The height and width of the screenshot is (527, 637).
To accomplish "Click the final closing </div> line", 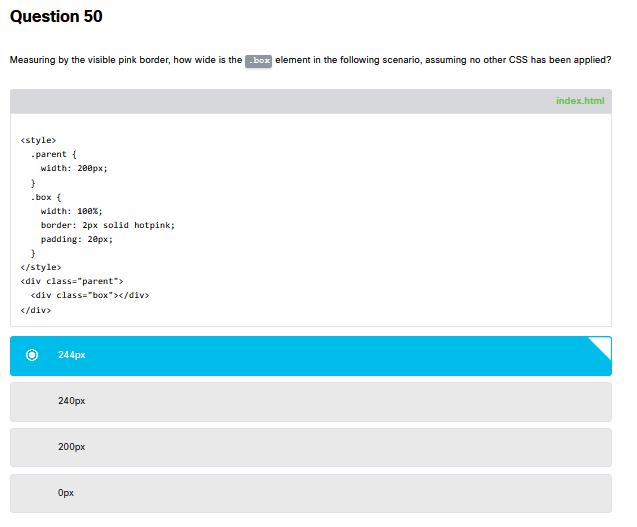I will point(35,310).
